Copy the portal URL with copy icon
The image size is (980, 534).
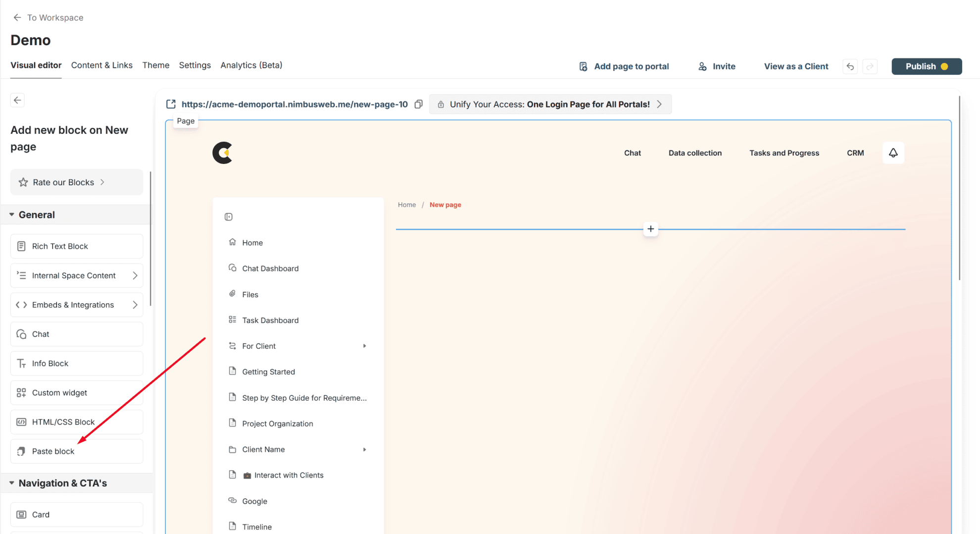point(419,104)
